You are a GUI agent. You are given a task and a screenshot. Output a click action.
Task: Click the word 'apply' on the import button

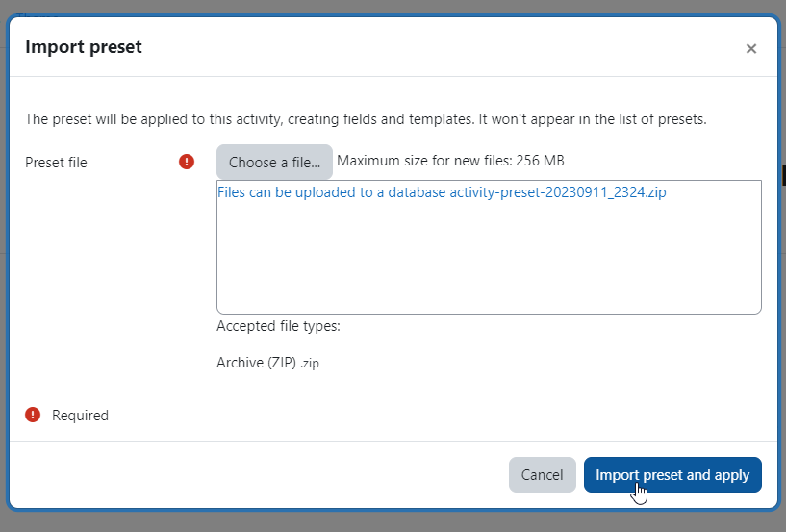(x=732, y=475)
